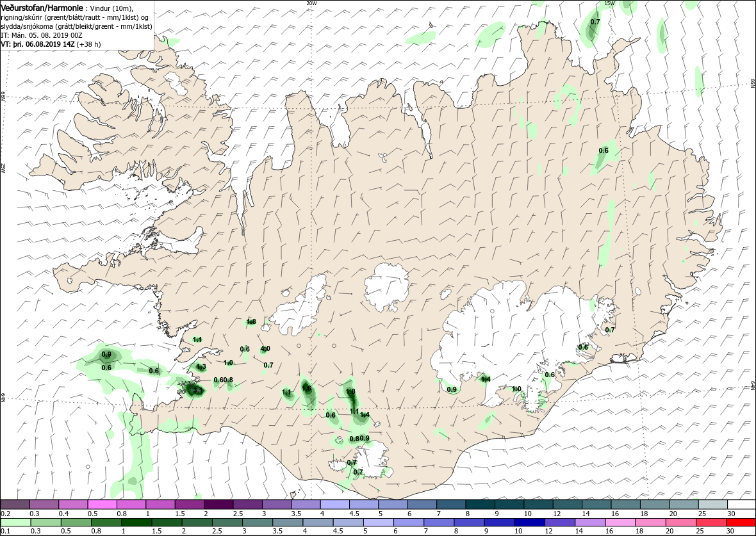
Task: Pick the pale grey swatch labeled 25
Action: pos(712,505)
